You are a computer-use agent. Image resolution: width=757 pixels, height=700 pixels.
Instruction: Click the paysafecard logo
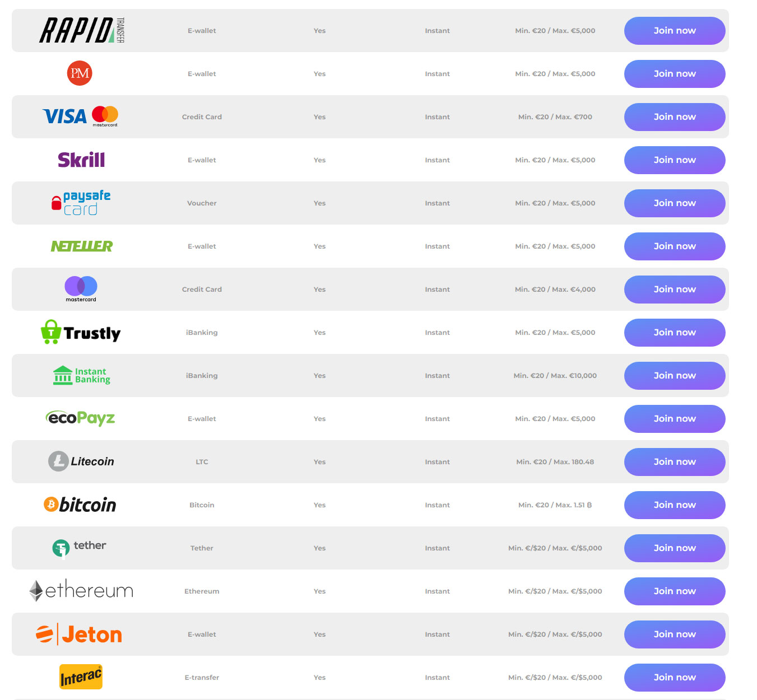click(x=81, y=203)
